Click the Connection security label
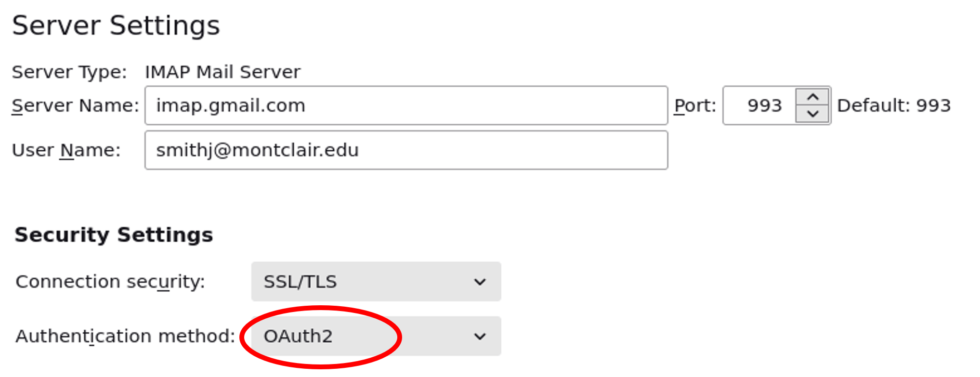The image size is (980, 377). [x=110, y=282]
